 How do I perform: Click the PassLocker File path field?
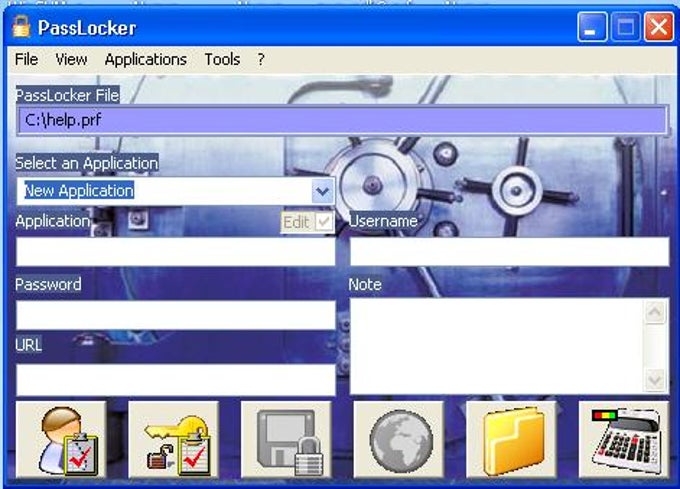342,120
